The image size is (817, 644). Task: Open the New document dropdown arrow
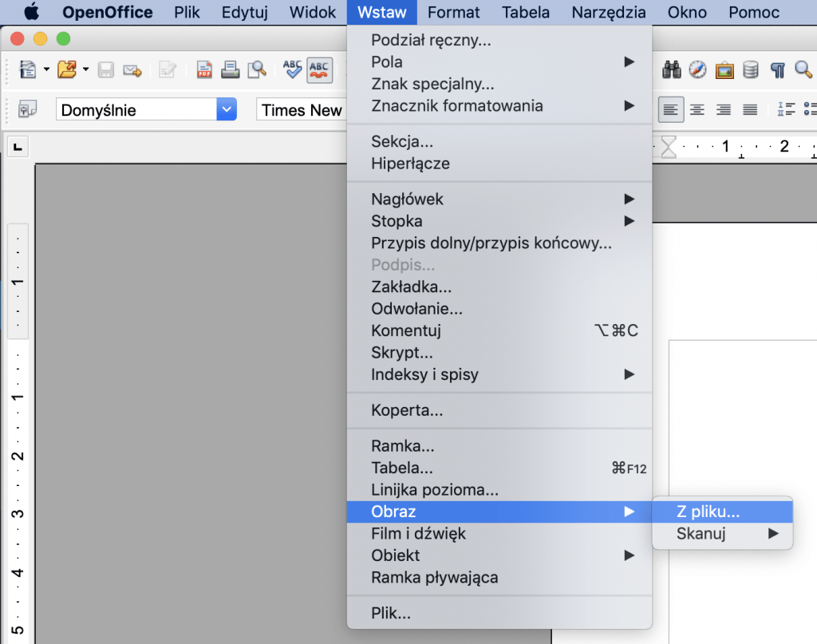coord(46,69)
